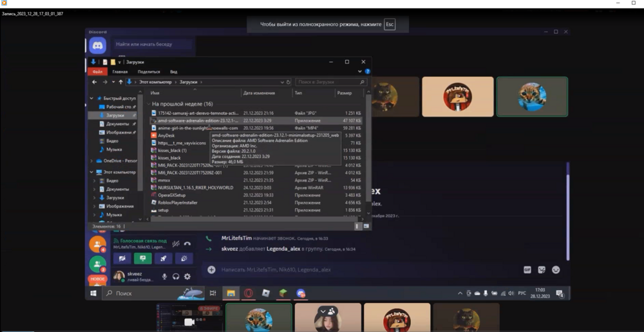Switch Explorer to large icons view
Viewport: 644px width, 332px height.
[366, 226]
